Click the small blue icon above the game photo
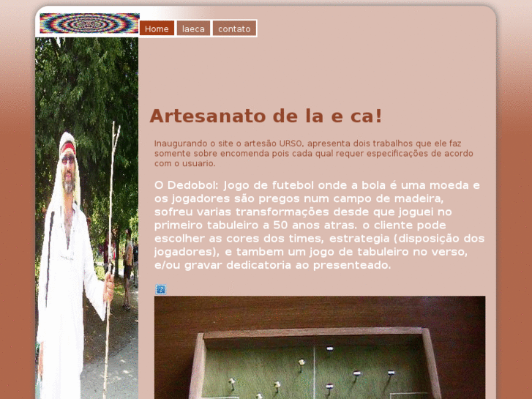The height and width of the screenshot is (399, 532). pos(161,290)
